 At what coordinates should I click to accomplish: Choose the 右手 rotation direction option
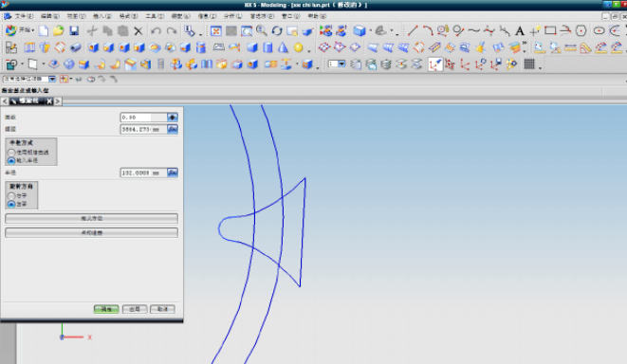(17, 196)
